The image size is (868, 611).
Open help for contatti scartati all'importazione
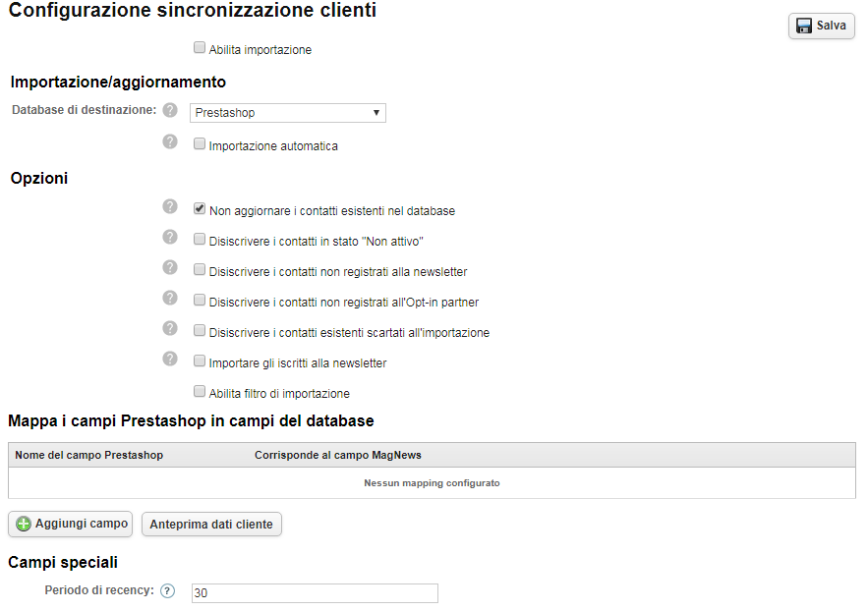point(170,328)
